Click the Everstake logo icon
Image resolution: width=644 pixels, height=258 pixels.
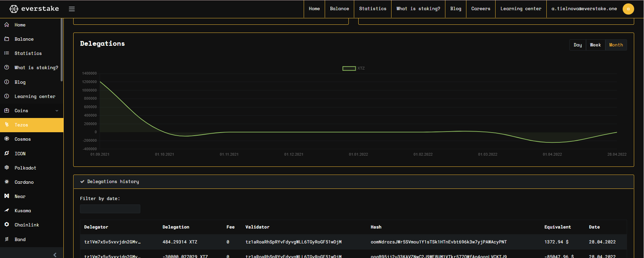pyautogui.click(x=14, y=9)
